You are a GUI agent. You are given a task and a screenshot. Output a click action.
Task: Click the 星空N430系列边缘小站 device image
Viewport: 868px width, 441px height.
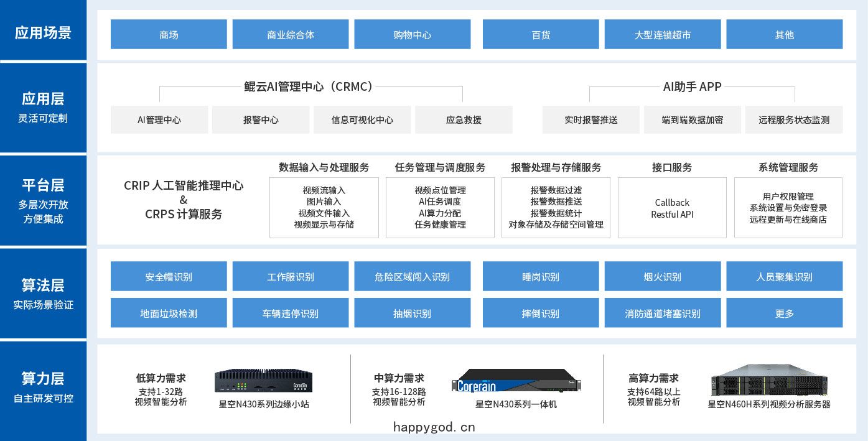point(264,382)
